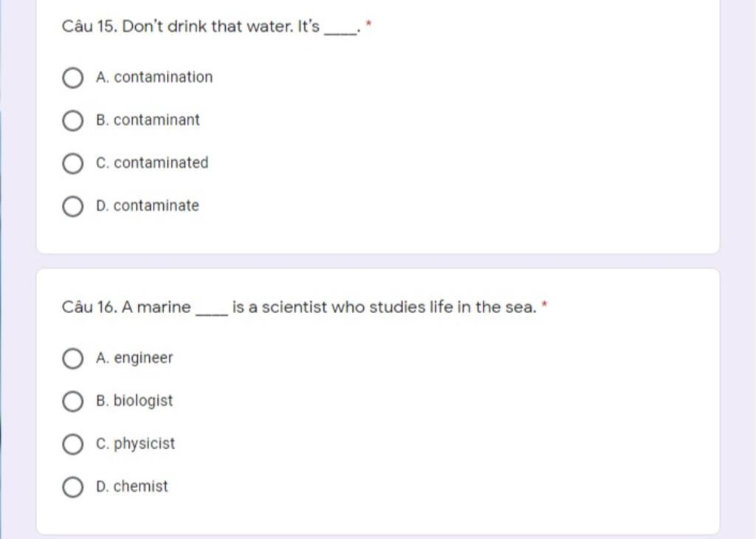This screenshot has height=539, width=756.
Task: Choose the B. biologist radio button
Action: (x=73, y=401)
